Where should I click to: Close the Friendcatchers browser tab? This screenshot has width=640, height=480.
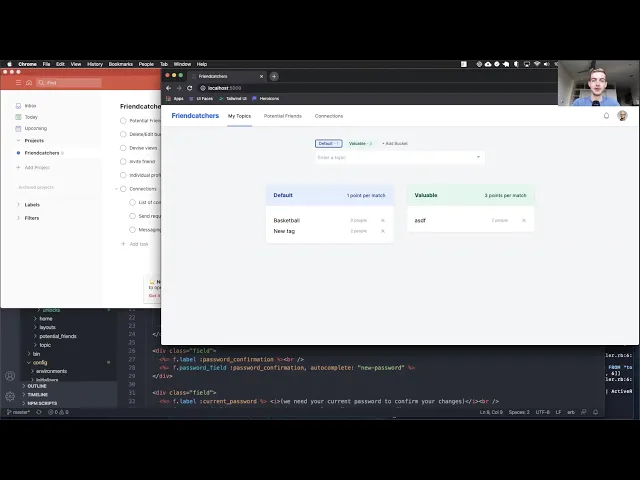[x=262, y=76]
